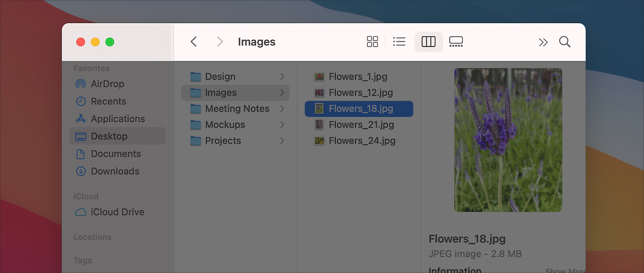644x273 pixels.
Task: Select Desktop in the sidebar
Action: (117, 136)
